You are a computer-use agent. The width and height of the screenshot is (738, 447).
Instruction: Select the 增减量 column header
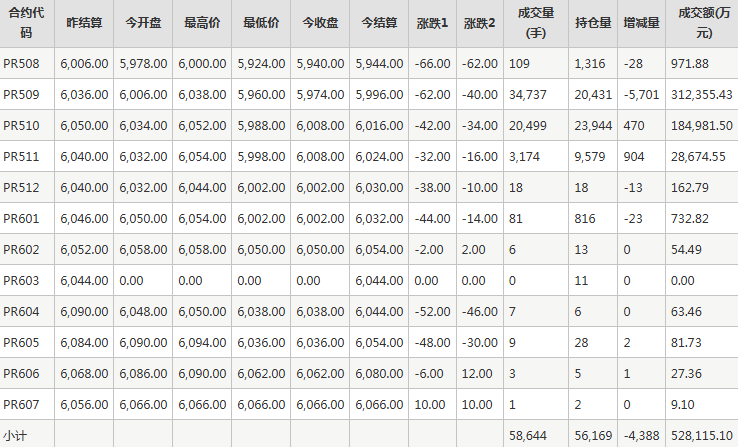[x=642, y=23]
